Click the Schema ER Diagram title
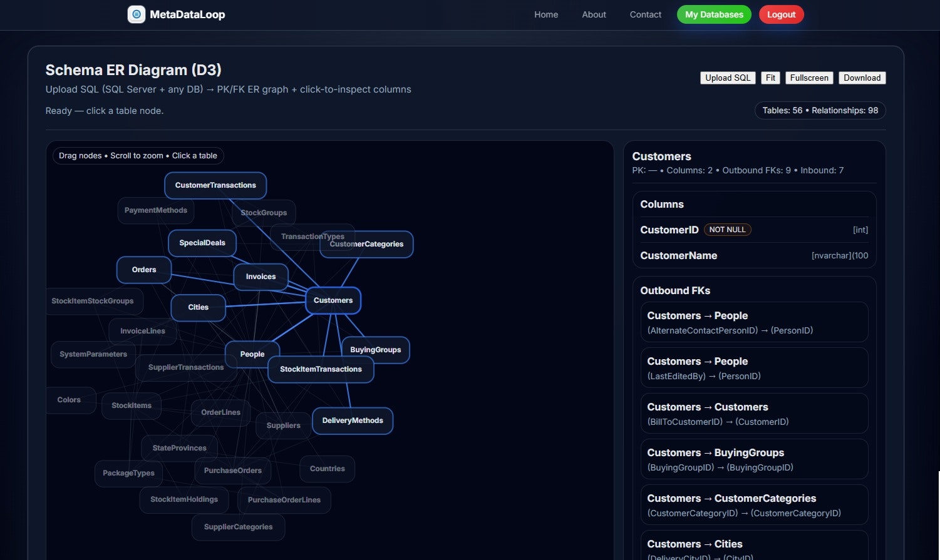The width and height of the screenshot is (940, 560). click(133, 70)
